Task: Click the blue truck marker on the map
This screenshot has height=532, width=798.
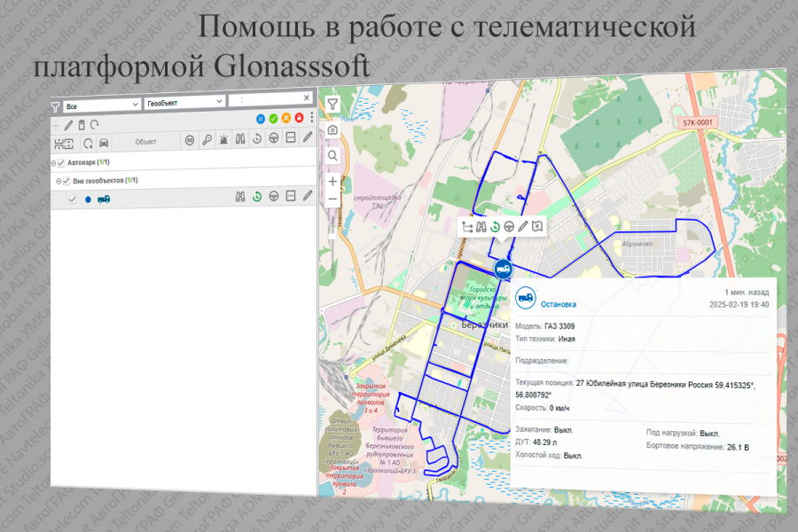Action: point(503,269)
